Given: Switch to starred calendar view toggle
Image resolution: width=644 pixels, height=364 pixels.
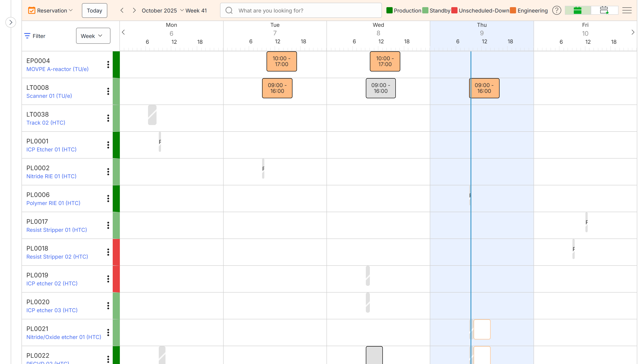Looking at the screenshot, I should pyautogui.click(x=604, y=10).
